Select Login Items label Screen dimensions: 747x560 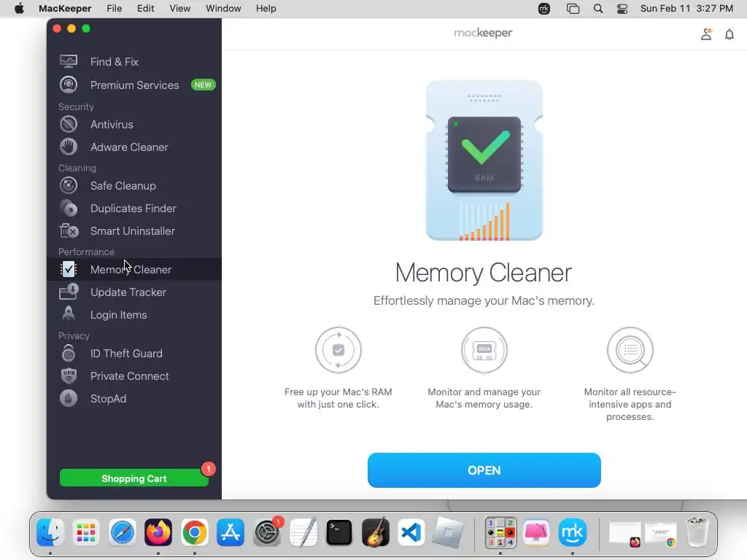tap(119, 314)
